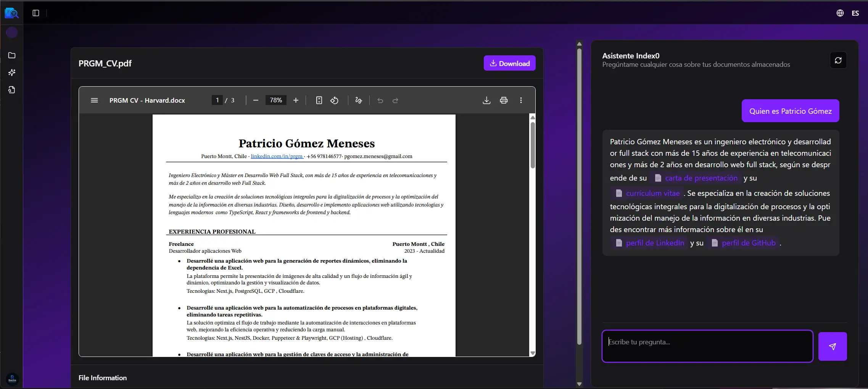
Task: Send the chat message
Action: (x=832, y=346)
